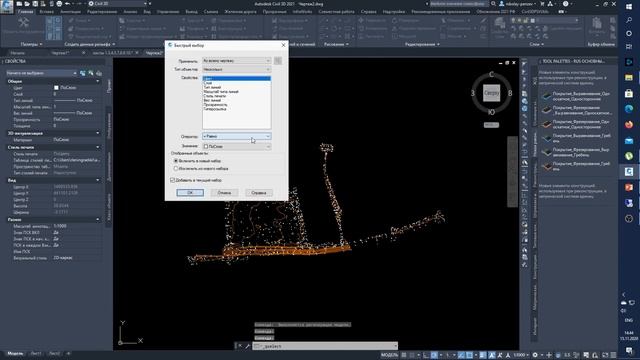This screenshot has width=640, height=360.
Task: Toggle the MODEL space button in status bar
Action: 389,355
